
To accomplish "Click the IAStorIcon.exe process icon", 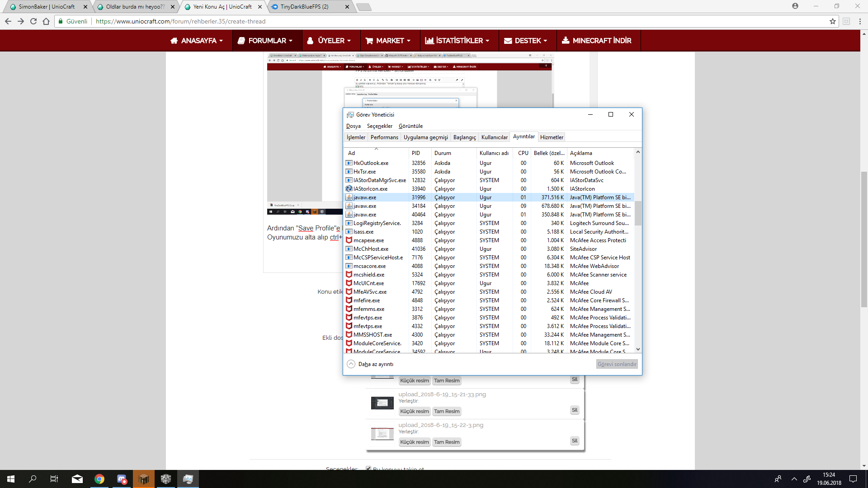I will pyautogui.click(x=349, y=189).
